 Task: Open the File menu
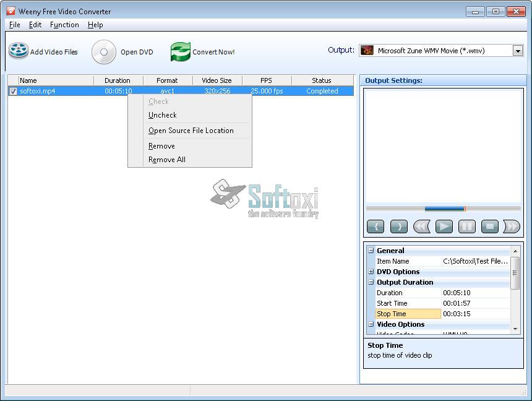pos(15,25)
